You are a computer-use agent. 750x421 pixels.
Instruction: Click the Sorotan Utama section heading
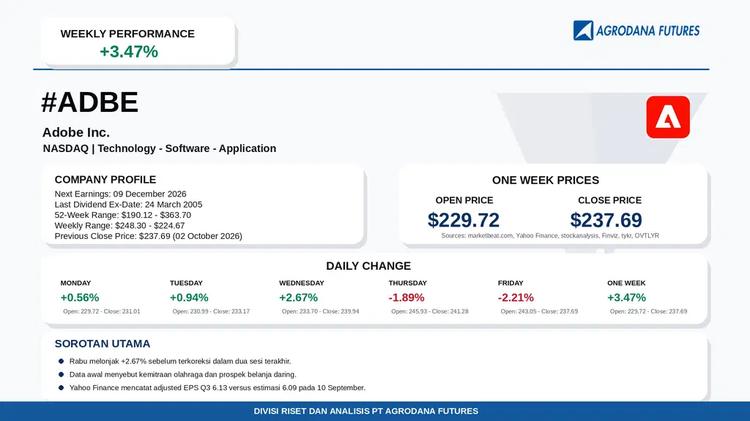pos(102,343)
